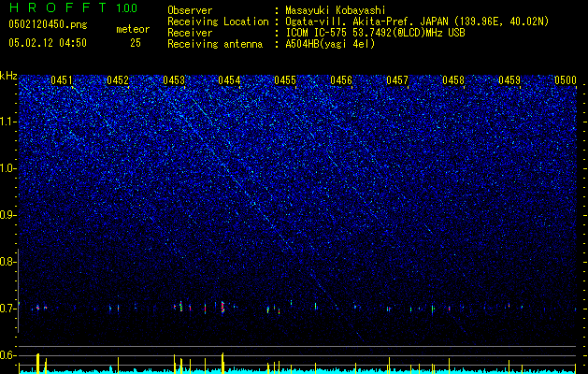Click the 'Observer' field label

tap(190, 10)
